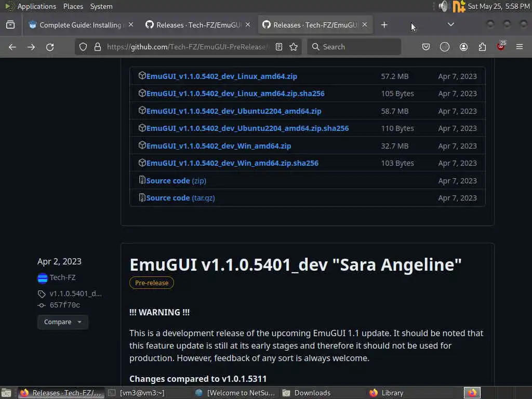The height and width of the screenshot is (399, 532).
Task: Click file-zip icon beside Source code (tar.gz)
Action: pyautogui.click(x=142, y=197)
